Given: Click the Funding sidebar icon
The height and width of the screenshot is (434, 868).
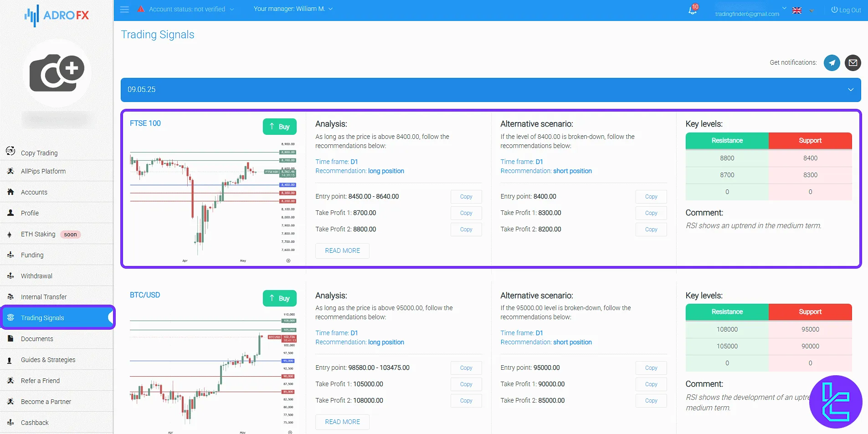Looking at the screenshot, I should point(10,255).
